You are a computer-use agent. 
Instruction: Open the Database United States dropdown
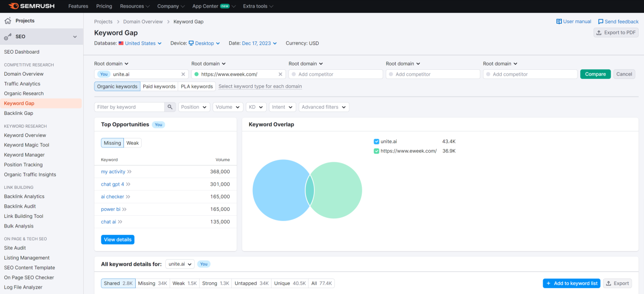point(140,43)
